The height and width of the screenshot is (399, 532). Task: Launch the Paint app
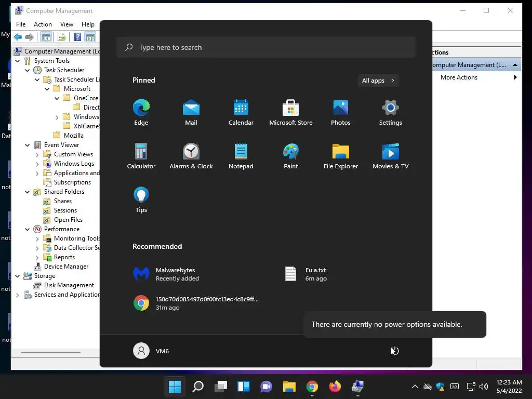[291, 156]
